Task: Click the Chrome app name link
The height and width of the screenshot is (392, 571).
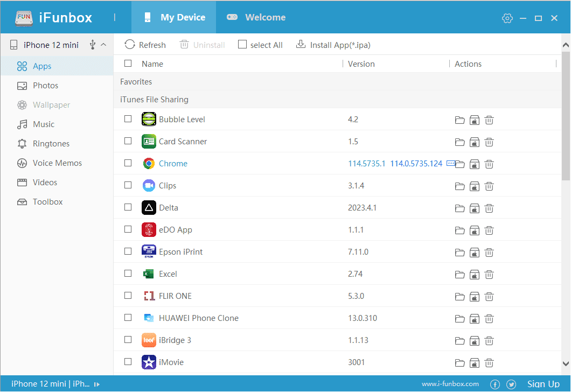Action: (x=173, y=164)
